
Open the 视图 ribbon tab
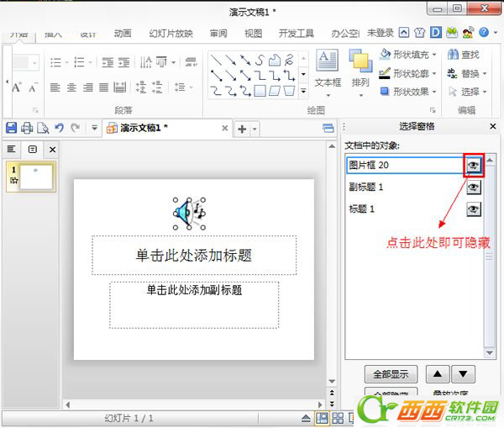coord(253,34)
